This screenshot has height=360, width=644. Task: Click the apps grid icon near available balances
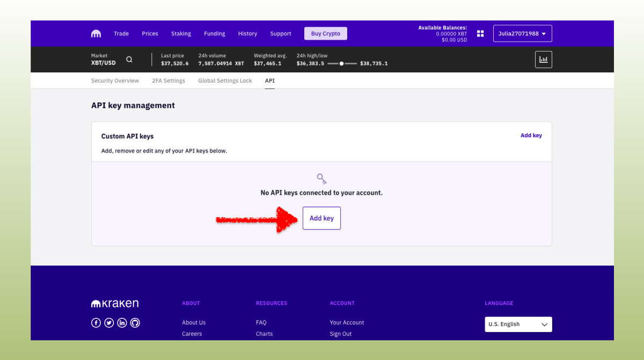point(480,33)
